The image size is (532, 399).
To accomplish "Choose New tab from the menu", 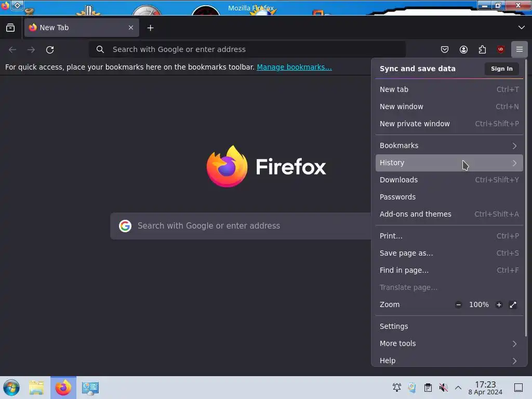I will (449, 89).
